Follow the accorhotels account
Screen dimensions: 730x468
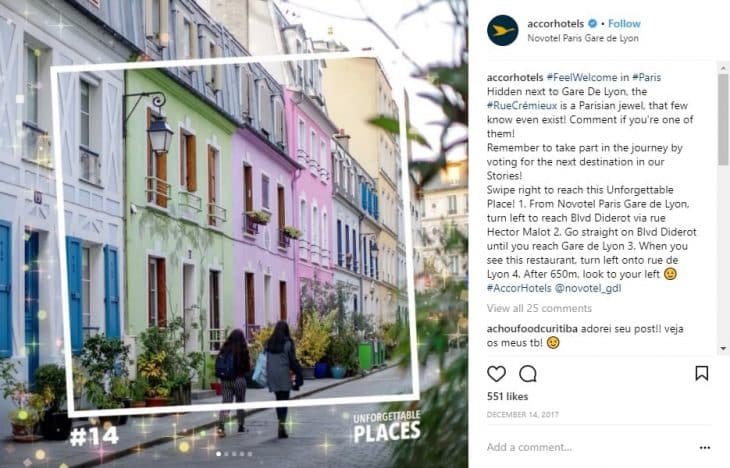pos(624,23)
